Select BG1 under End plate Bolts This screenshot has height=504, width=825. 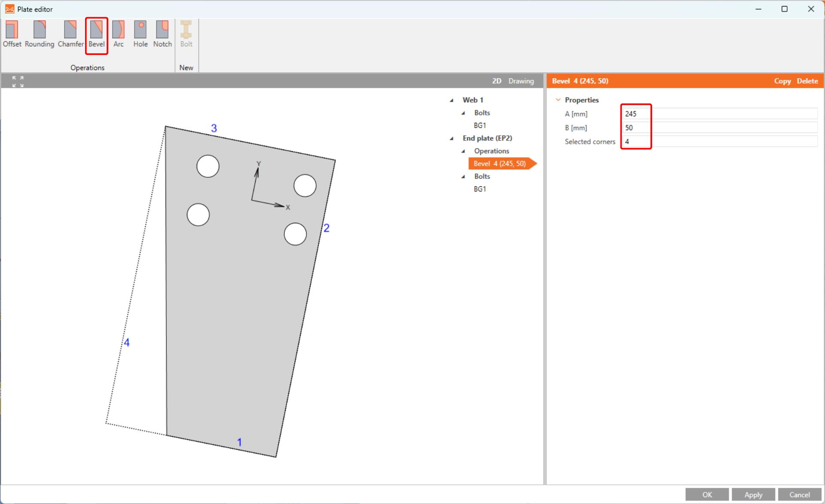point(480,189)
